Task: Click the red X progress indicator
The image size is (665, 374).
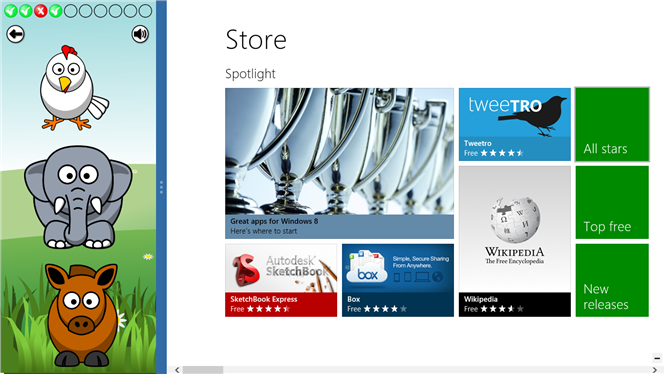Action: click(41, 11)
